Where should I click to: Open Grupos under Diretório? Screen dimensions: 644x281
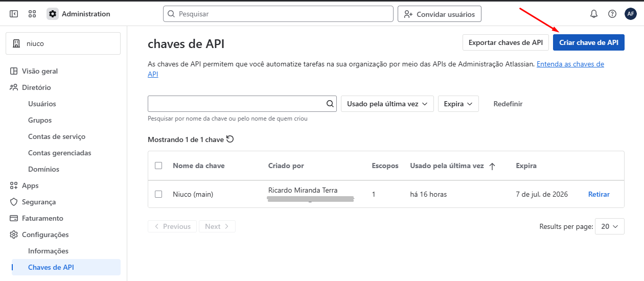(40, 120)
